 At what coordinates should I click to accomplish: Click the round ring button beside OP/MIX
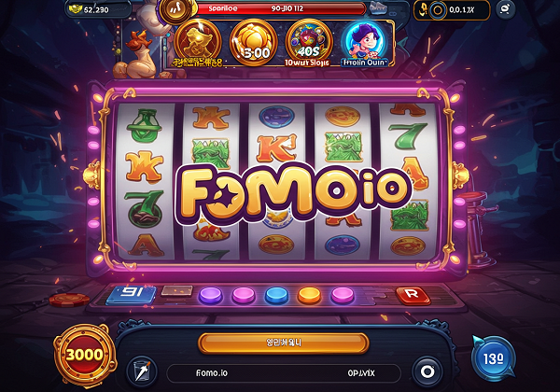(x=427, y=371)
